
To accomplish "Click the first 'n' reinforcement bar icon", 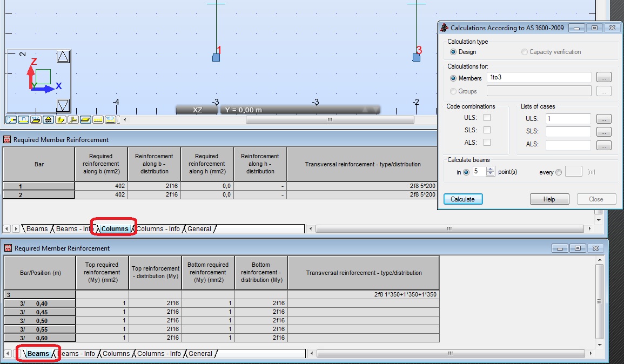I will click(11, 119).
